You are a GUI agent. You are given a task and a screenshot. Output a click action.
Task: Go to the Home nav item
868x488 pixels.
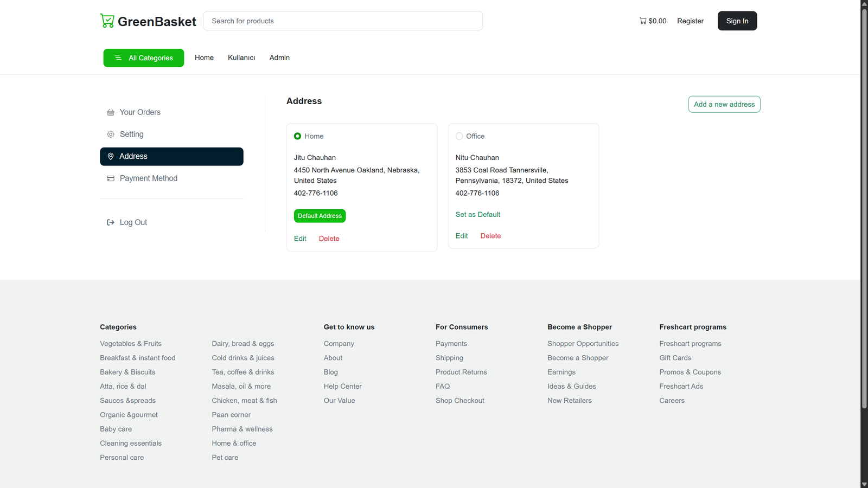204,57
